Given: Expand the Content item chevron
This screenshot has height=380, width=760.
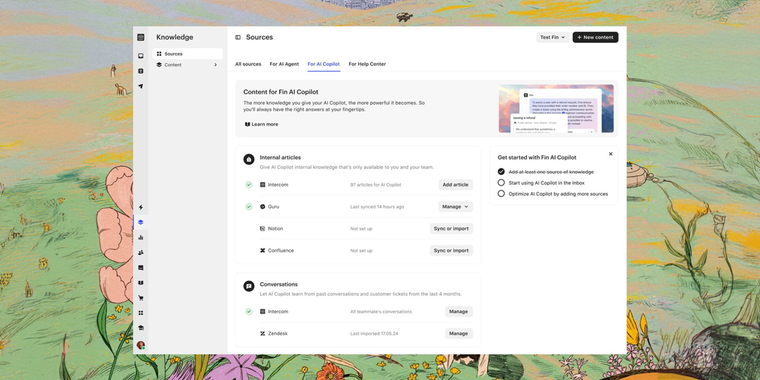Looking at the screenshot, I should pyautogui.click(x=216, y=64).
